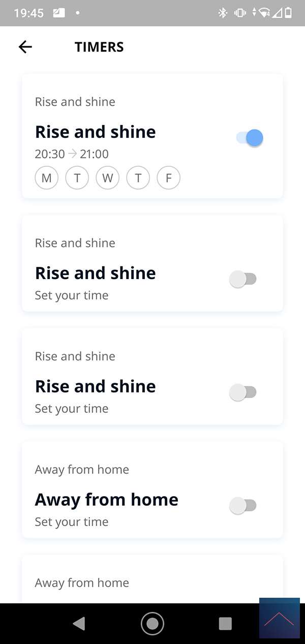Tap Android recent apps square
Viewport: 305px width, 644px height.
[225, 624]
